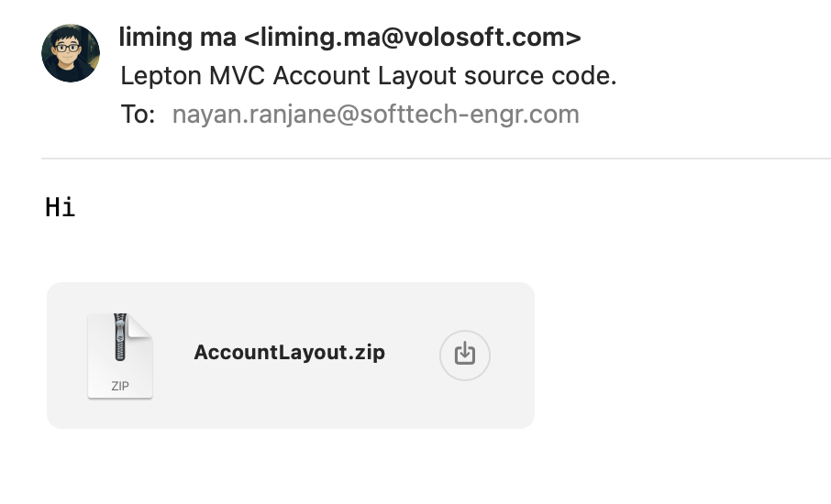Click the sender name "liming ma"

click(177, 38)
